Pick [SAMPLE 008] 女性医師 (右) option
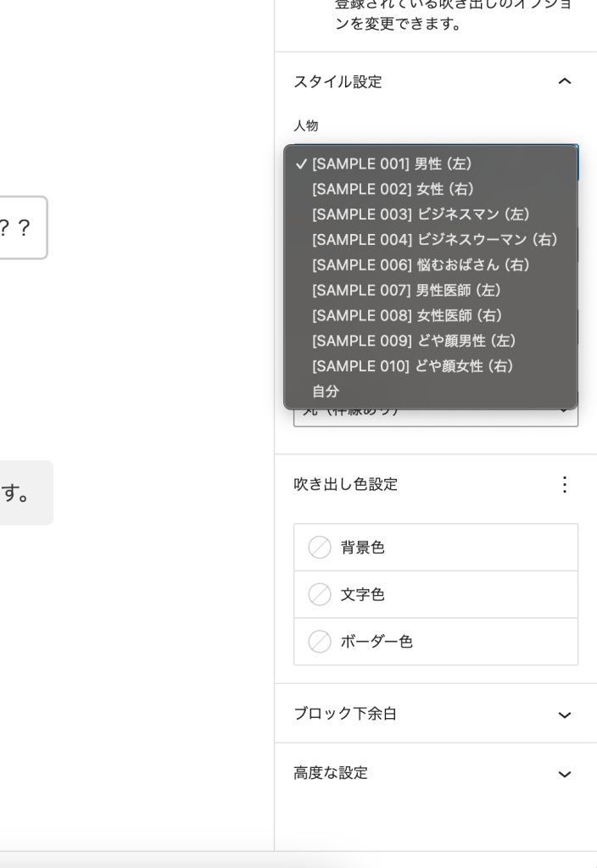597x868 pixels. [x=407, y=316]
